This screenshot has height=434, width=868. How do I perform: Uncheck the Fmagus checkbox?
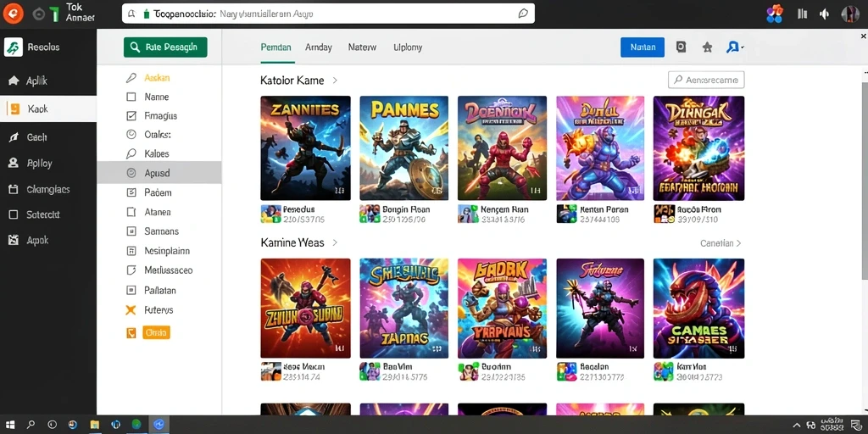tap(131, 115)
